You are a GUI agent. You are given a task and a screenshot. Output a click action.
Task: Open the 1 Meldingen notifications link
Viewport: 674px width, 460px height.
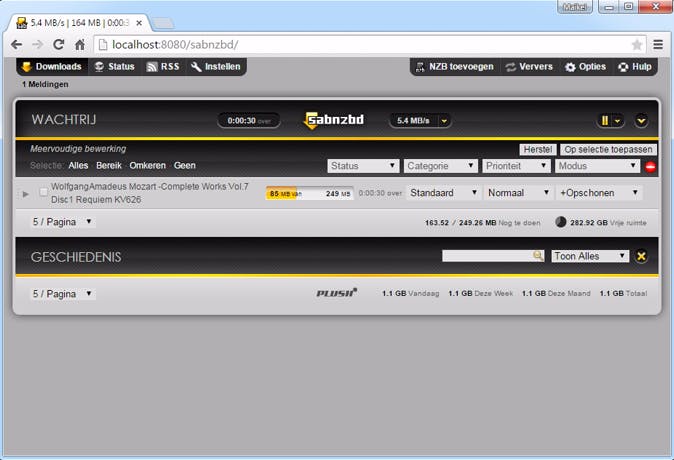tap(45, 84)
